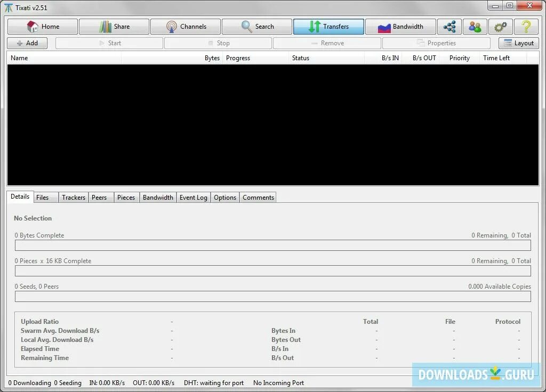The image size is (546, 392).
Task: Sort by Time Left column
Action: click(503, 58)
